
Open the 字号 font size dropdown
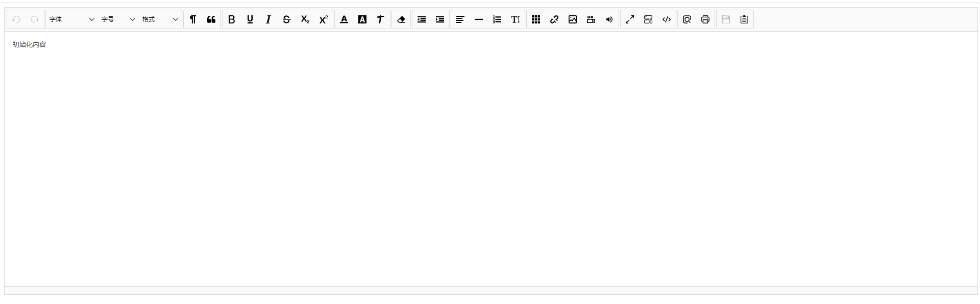click(x=118, y=19)
